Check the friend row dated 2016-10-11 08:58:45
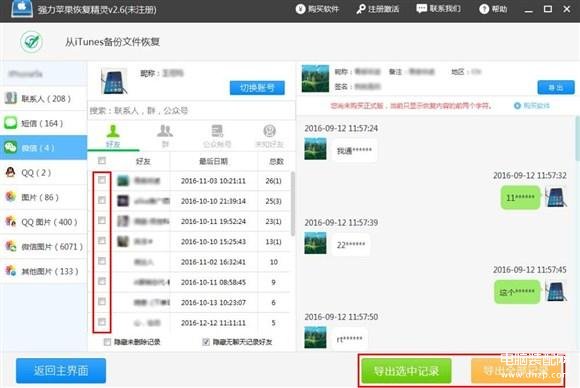The image size is (580, 388). (102, 281)
